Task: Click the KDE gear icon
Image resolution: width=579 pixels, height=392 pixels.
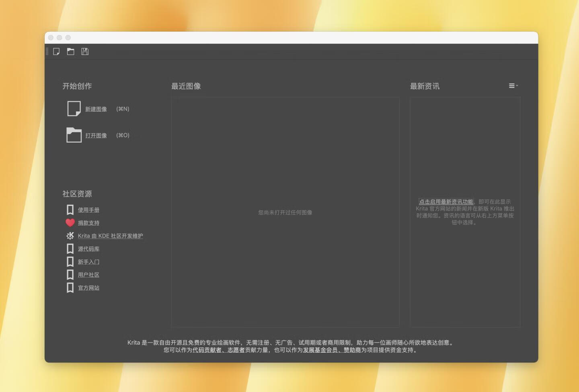Action: click(70, 236)
